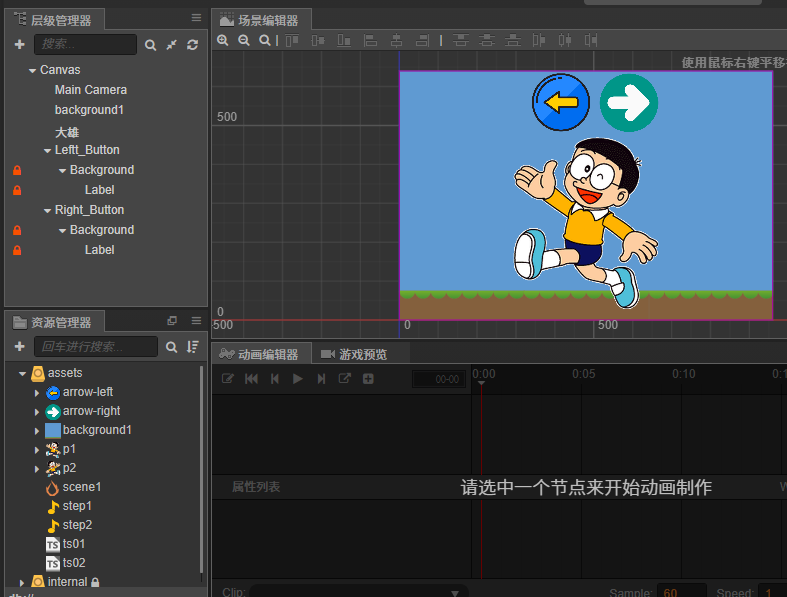Collapse the Right_Button node
This screenshot has width=787, height=597.
click(x=47, y=211)
